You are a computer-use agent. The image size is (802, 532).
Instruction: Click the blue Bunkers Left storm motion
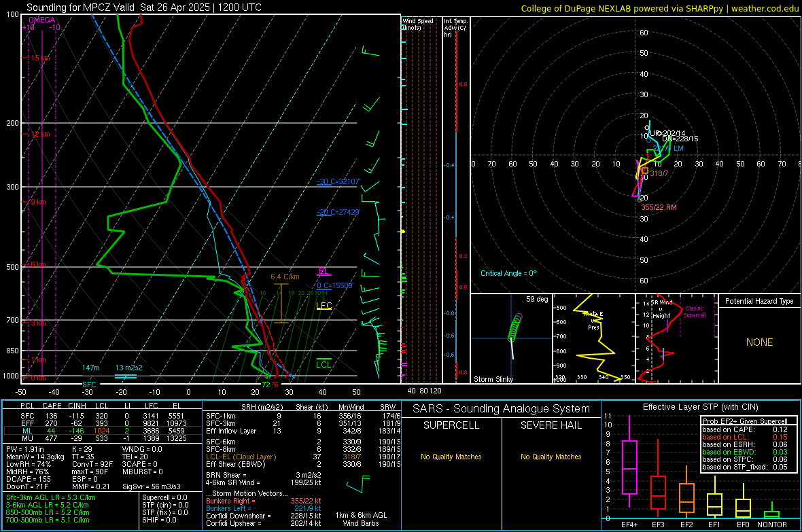[x=264, y=508]
